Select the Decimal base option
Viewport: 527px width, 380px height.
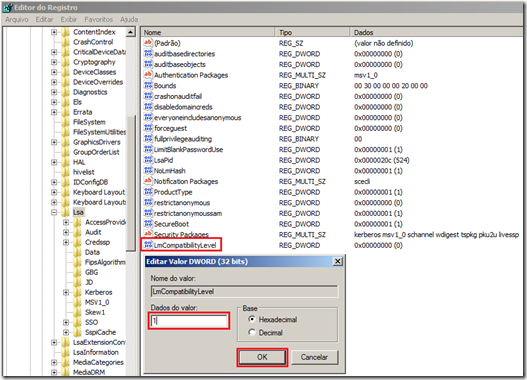(x=252, y=333)
